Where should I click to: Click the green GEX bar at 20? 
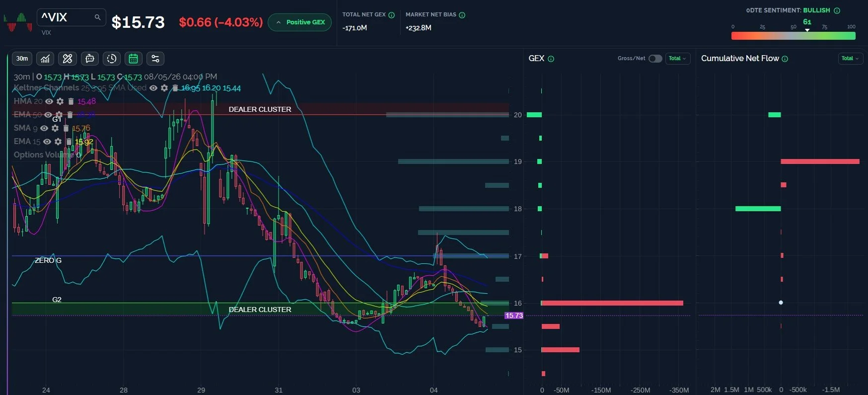coord(534,115)
